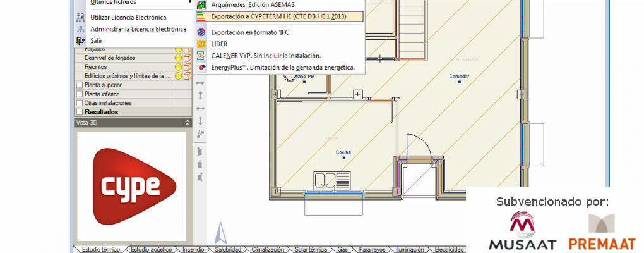Select the Pararrayos tab

click(x=372, y=249)
